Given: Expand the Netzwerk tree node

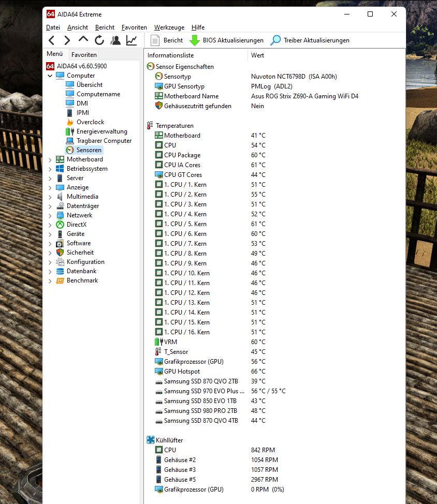Looking at the screenshot, I should pyautogui.click(x=50, y=216).
